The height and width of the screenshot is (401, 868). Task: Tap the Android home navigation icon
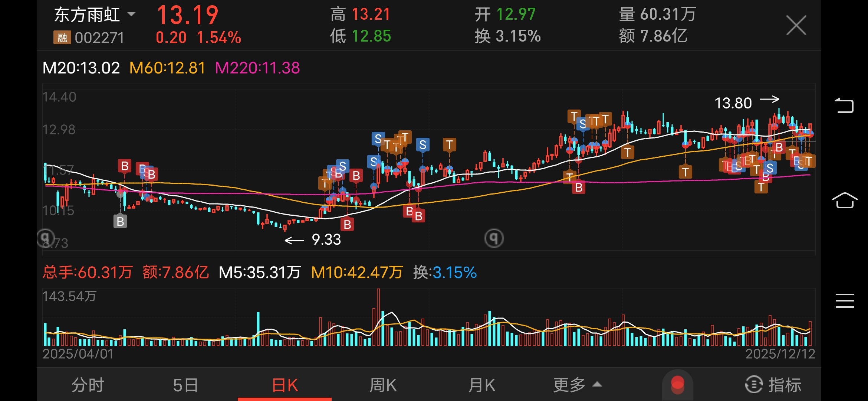[845, 200]
